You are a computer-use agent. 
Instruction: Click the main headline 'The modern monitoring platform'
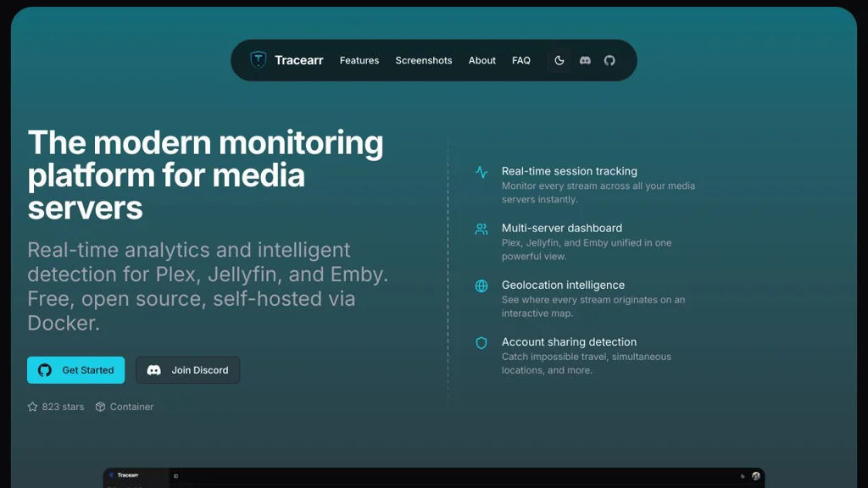click(x=205, y=175)
